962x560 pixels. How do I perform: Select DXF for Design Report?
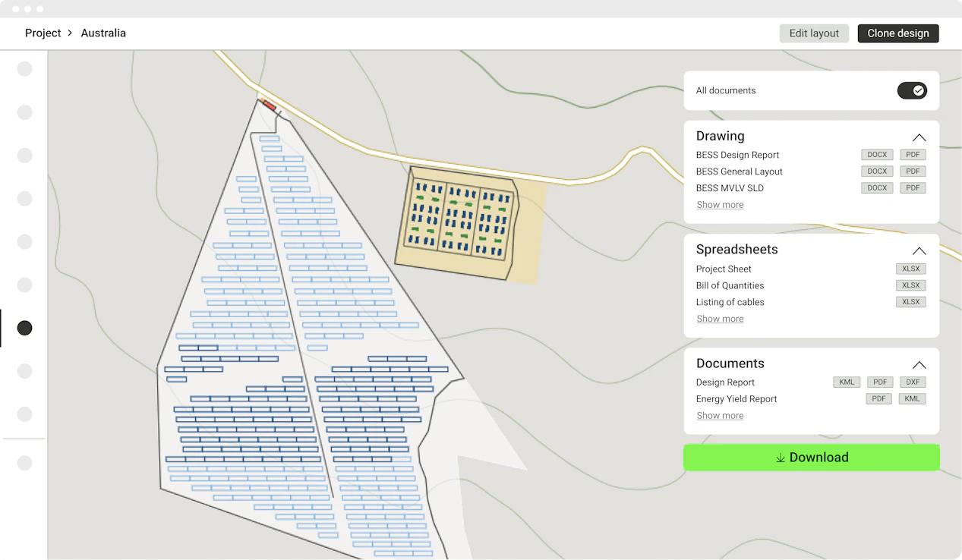pos(913,382)
